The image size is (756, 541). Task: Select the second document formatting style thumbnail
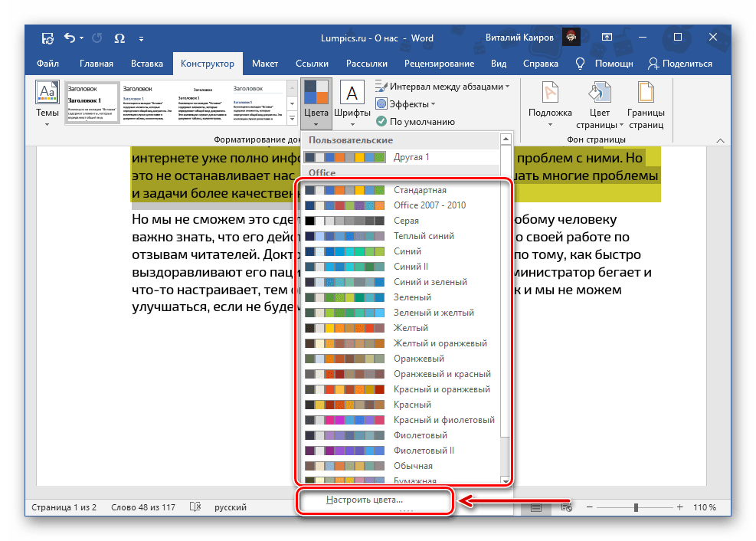[x=148, y=103]
